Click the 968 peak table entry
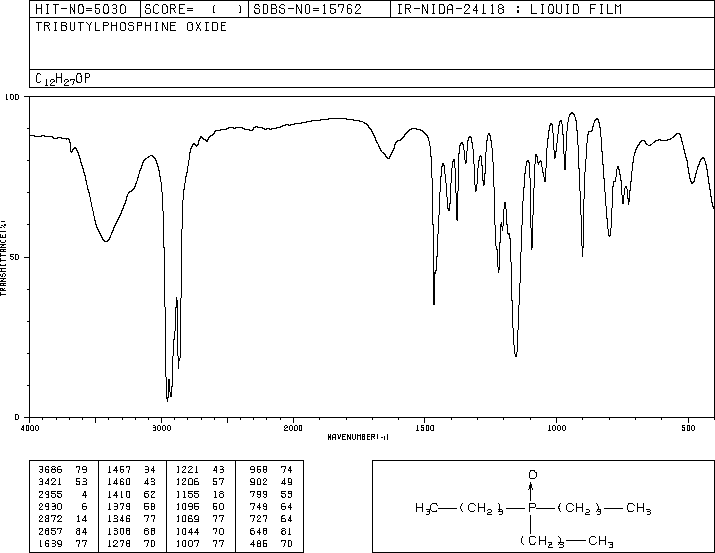 (259, 470)
